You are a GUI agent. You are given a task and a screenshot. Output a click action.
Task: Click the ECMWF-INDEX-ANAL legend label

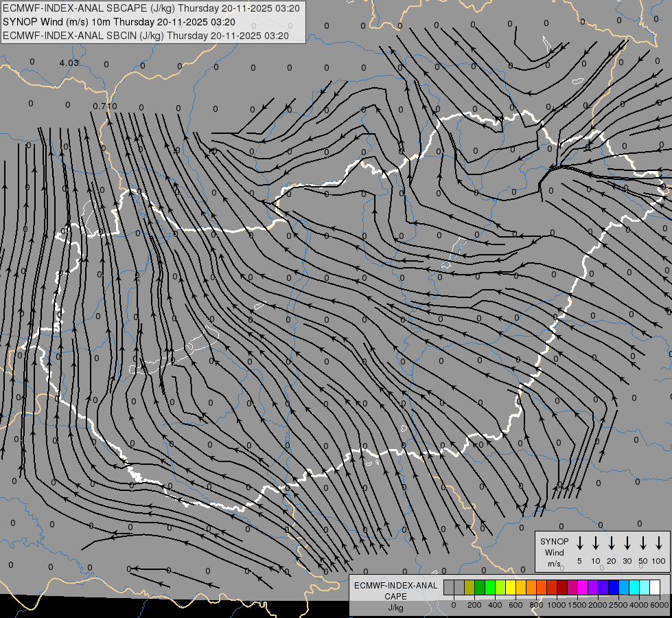pyautogui.click(x=395, y=586)
